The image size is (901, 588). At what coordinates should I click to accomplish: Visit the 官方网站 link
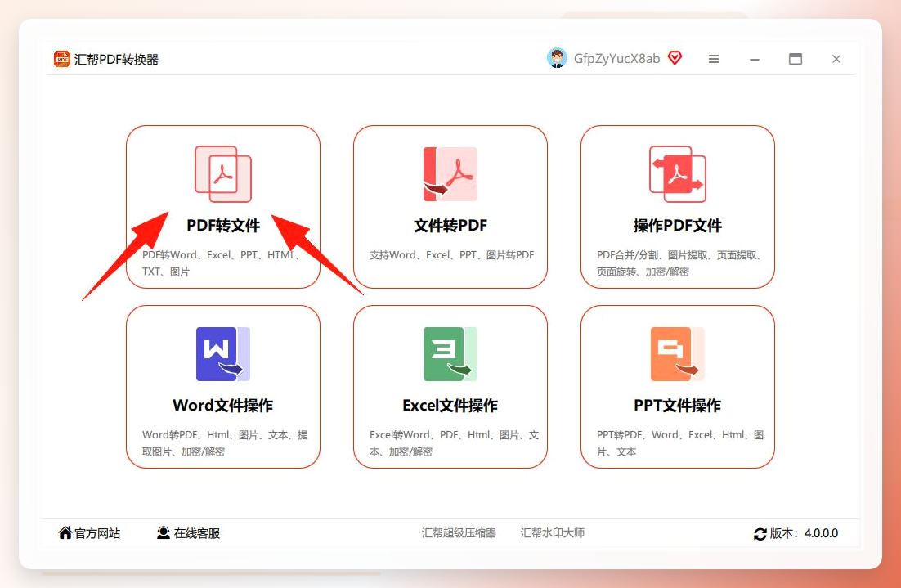pos(97,533)
